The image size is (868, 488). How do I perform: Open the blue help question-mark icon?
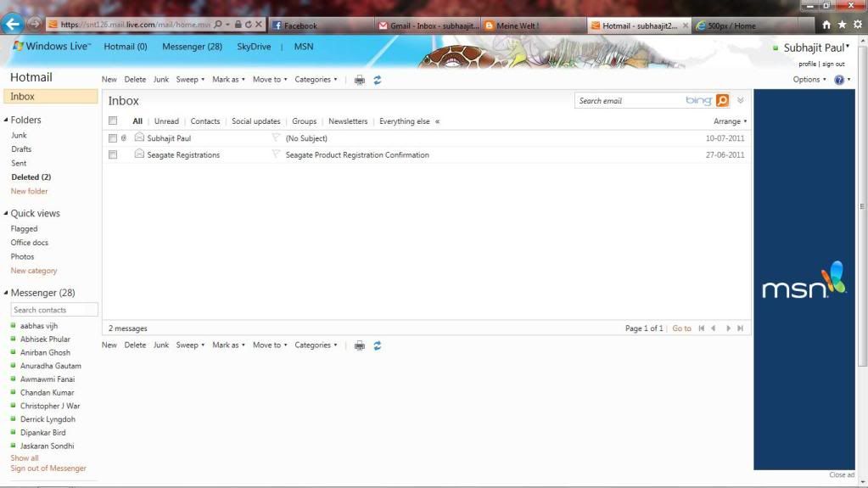pos(839,80)
